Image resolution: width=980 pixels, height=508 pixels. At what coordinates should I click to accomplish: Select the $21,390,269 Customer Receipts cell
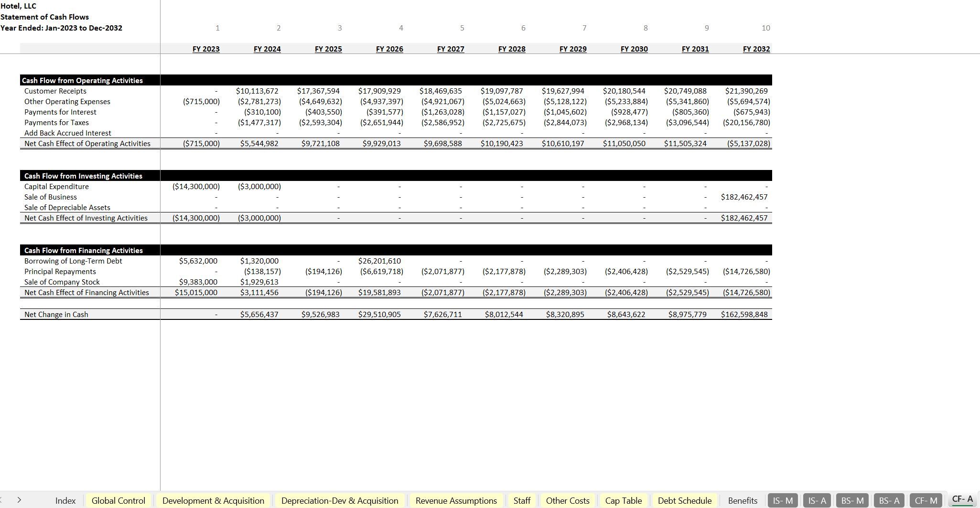pos(746,91)
